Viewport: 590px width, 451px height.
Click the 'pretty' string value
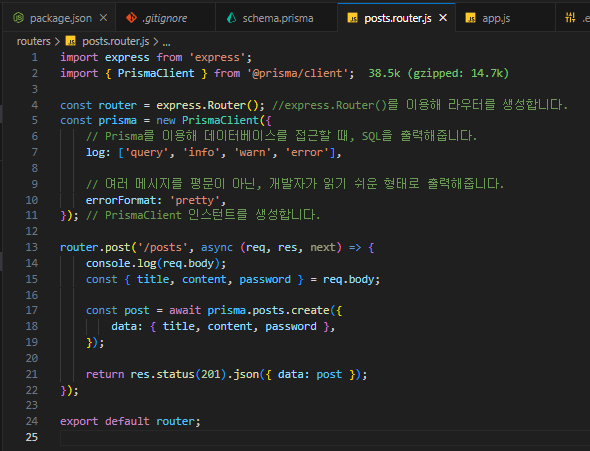[195, 200]
